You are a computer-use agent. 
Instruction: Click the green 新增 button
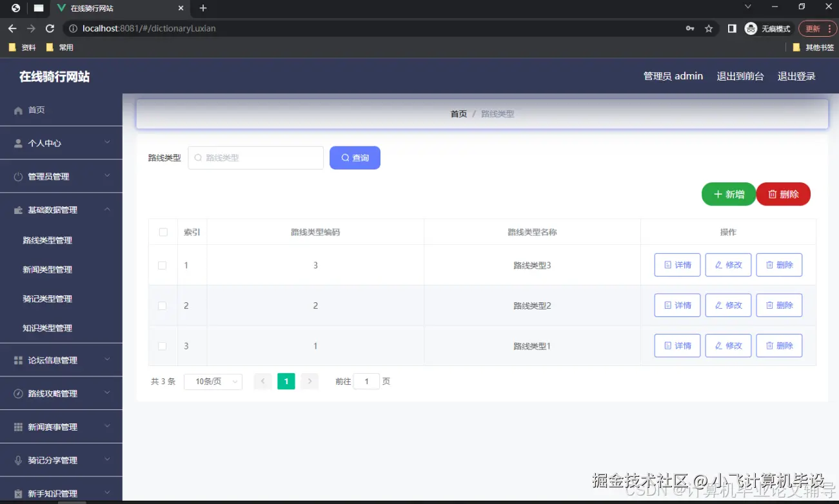(729, 194)
